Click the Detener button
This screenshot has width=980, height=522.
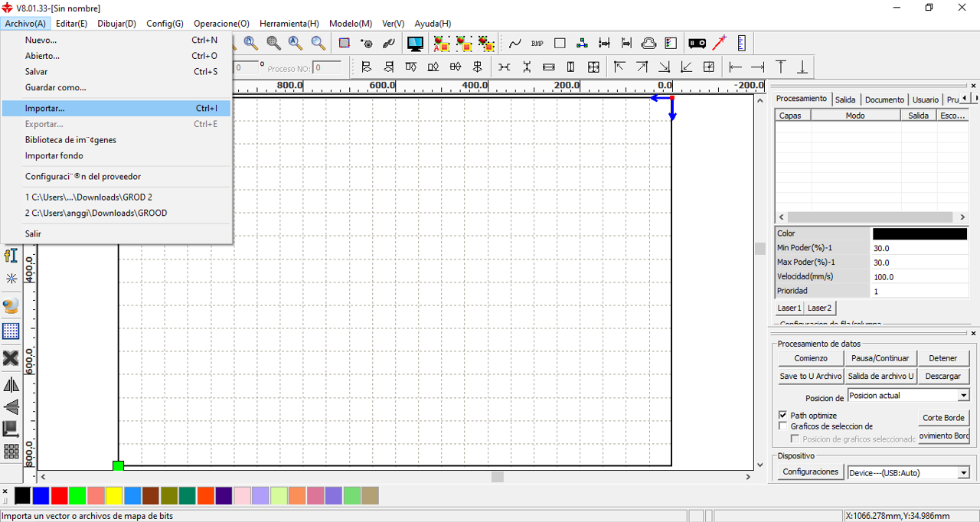943,358
